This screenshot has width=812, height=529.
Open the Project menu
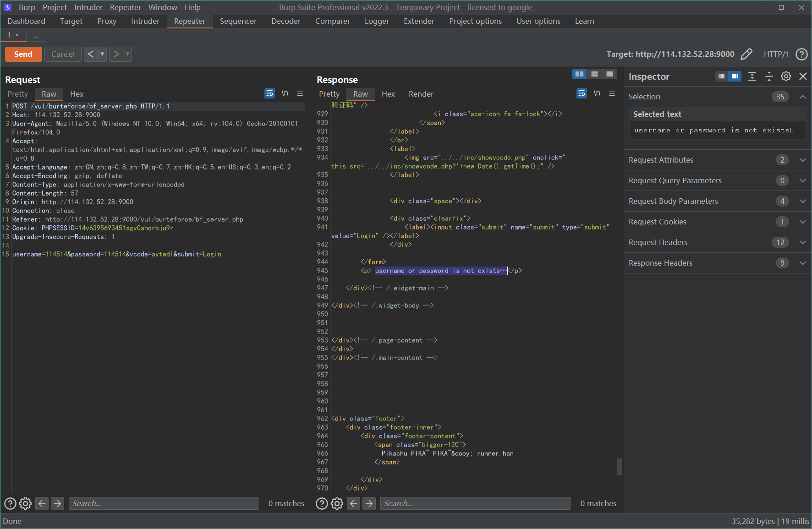[x=55, y=7]
